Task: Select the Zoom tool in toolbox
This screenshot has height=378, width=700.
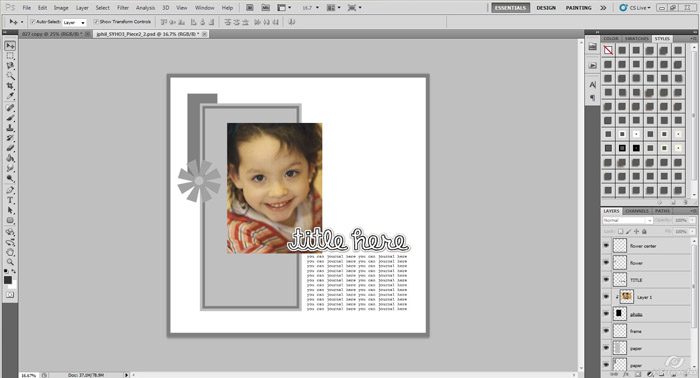Action: pyautogui.click(x=10, y=262)
